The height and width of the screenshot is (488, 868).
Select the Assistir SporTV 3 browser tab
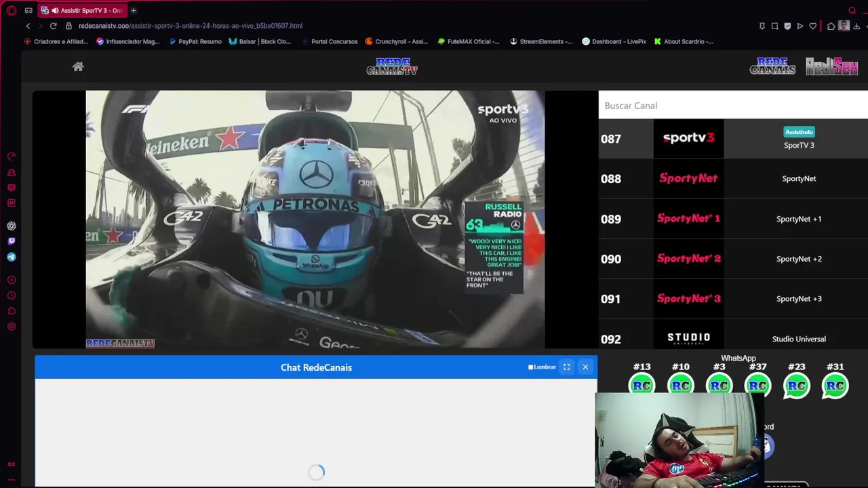coord(81,10)
